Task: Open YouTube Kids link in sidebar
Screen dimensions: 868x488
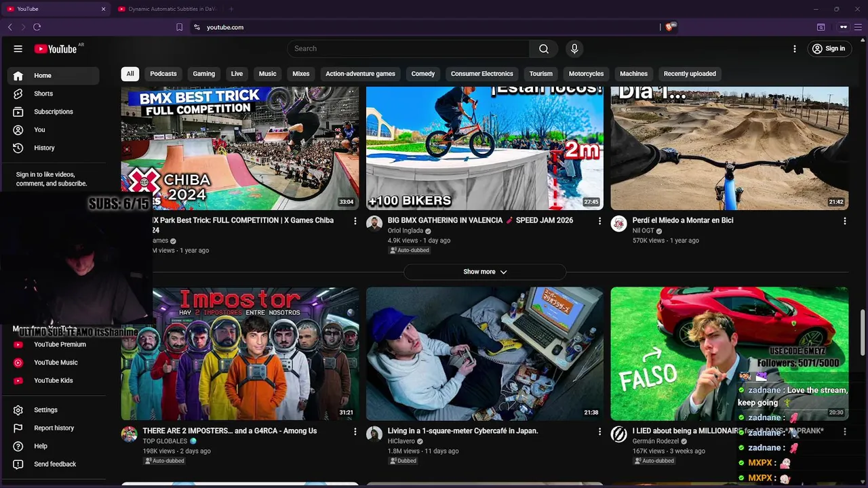Action: [54, 381]
